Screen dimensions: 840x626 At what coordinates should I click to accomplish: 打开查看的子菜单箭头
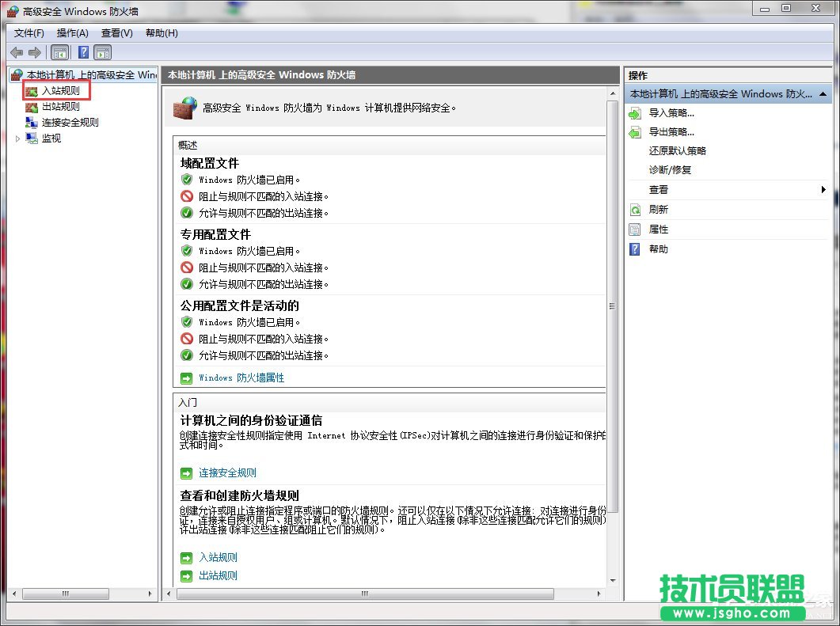(823, 189)
